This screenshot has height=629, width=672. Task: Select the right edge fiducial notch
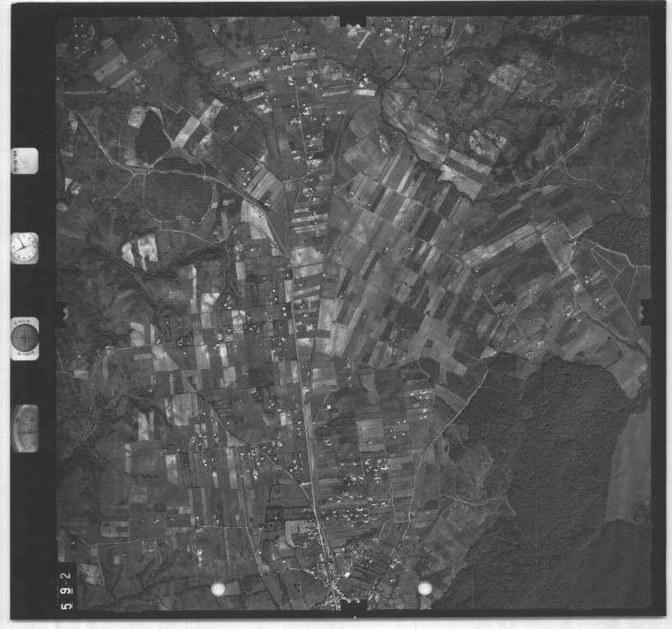point(646,312)
